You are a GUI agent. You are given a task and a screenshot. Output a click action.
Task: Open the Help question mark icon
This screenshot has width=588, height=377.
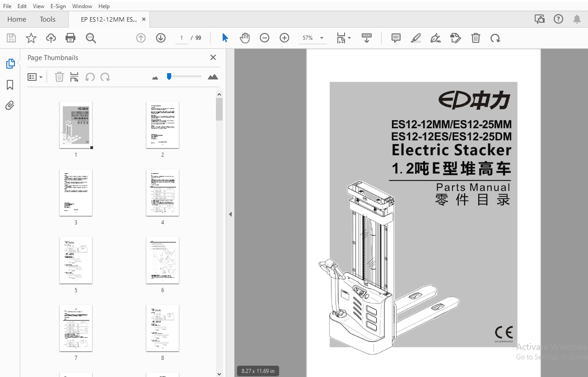click(559, 19)
